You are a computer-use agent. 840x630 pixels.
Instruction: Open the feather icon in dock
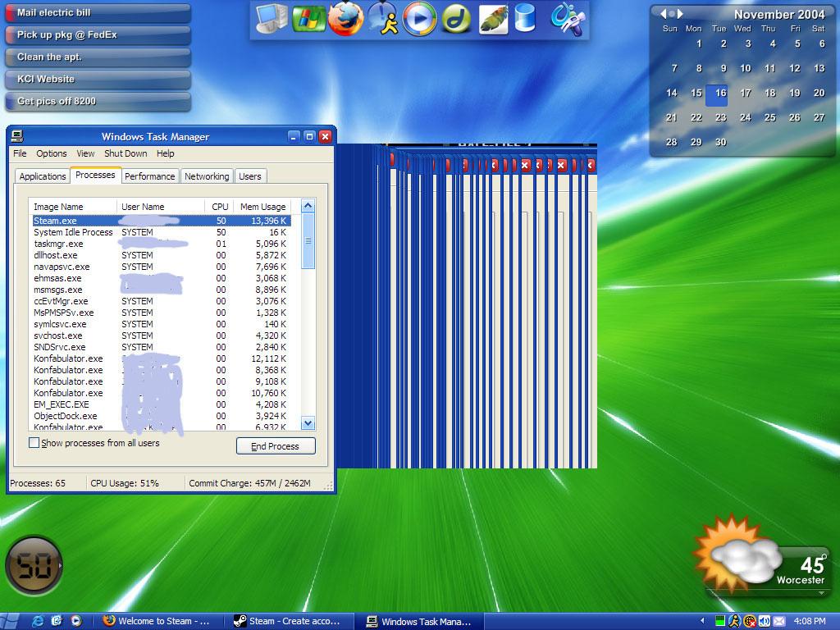tap(493, 19)
